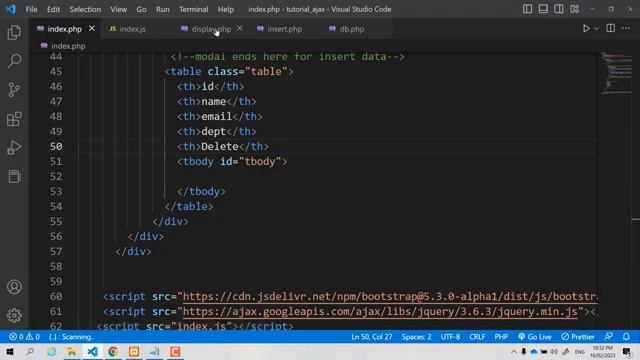Open the Edit menu
Screen dimensions: 640x360
53,9
